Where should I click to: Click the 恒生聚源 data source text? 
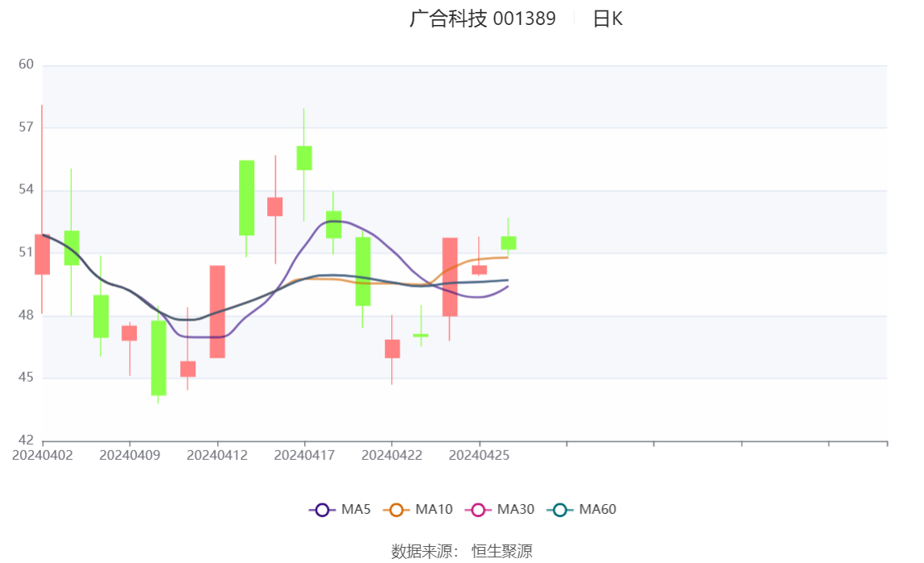(501, 551)
